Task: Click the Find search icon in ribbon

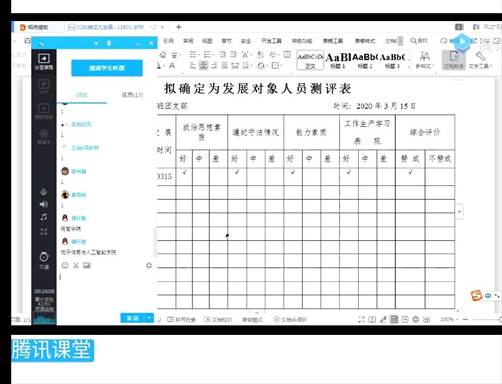Action: click(x=419, y=41)
